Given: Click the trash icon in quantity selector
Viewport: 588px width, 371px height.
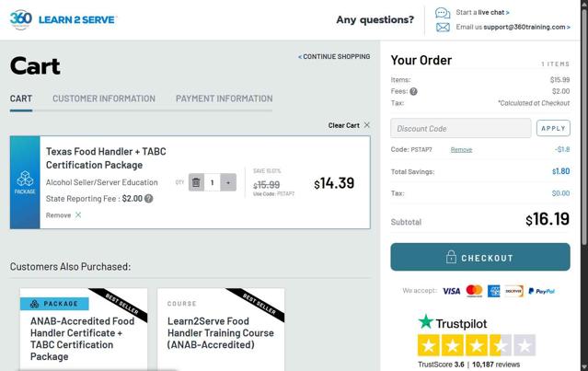Looking at the screenshot, I should 196,182.
